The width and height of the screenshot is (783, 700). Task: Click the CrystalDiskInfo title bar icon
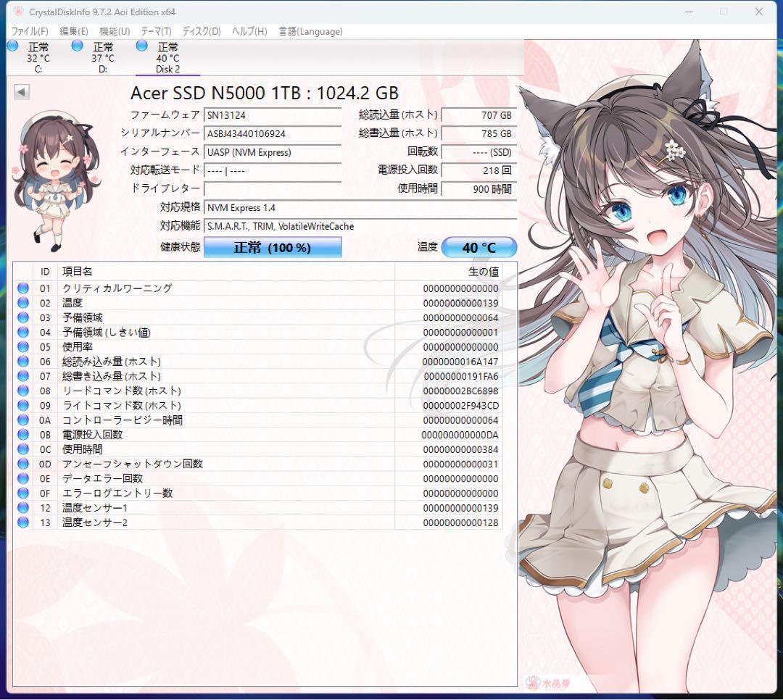click(17, 12)
